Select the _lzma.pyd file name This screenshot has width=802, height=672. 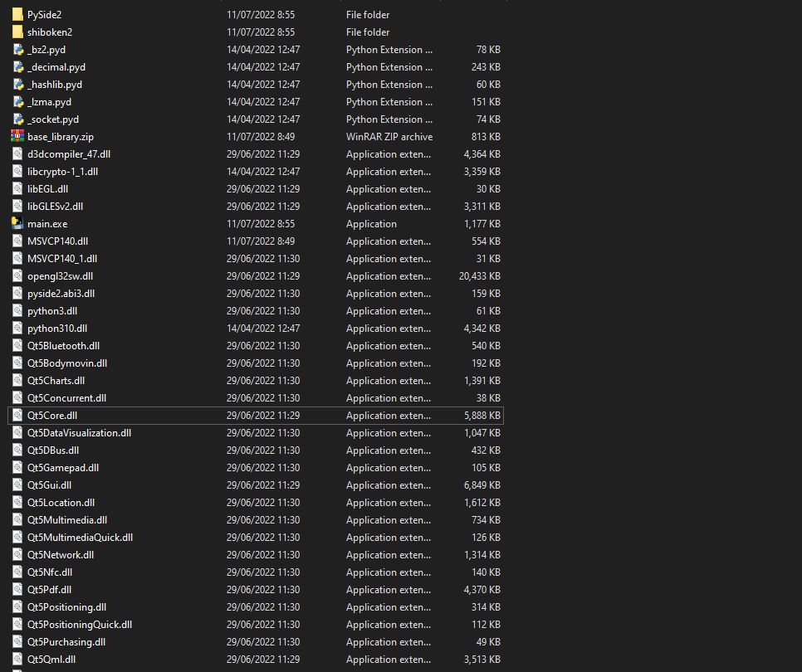[50, 102]
